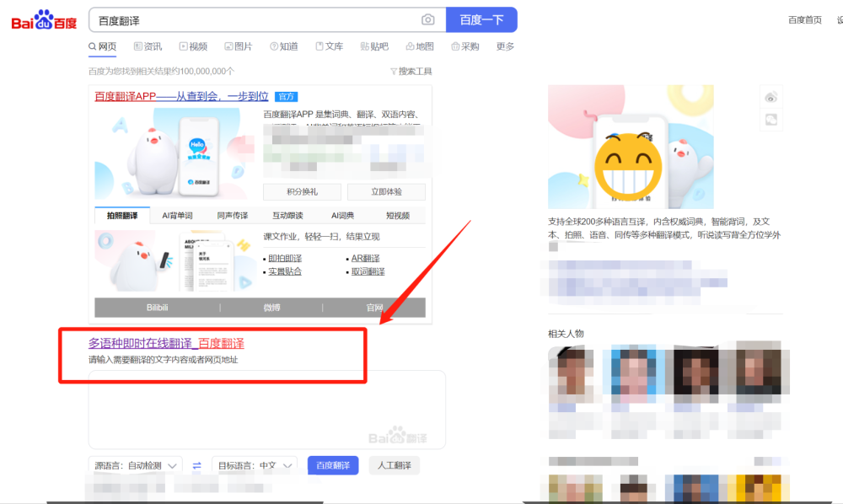Click the Bilibili link in gray bar
843x504 pixels.
pos(157,308)
